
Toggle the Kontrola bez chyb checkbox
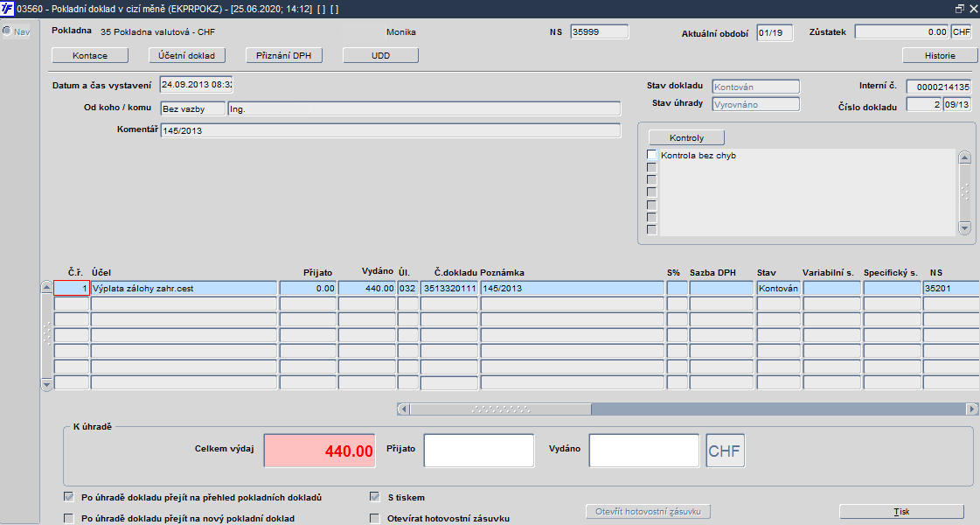tap(652, 155)
